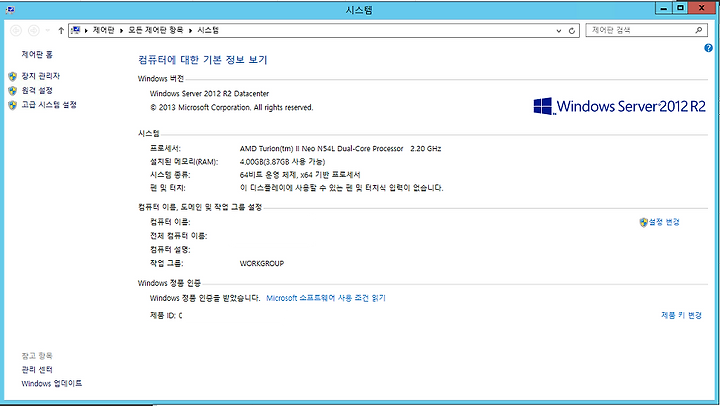Click the shield icon beside 설정 변경
Viewport: 720px width, 406px height.
click(643, 222)
